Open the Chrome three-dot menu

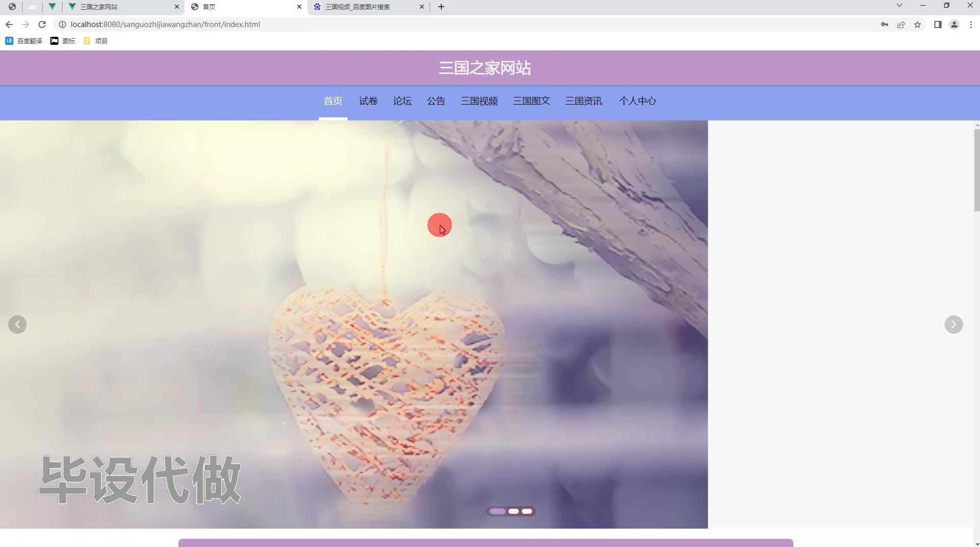point(971,24)
